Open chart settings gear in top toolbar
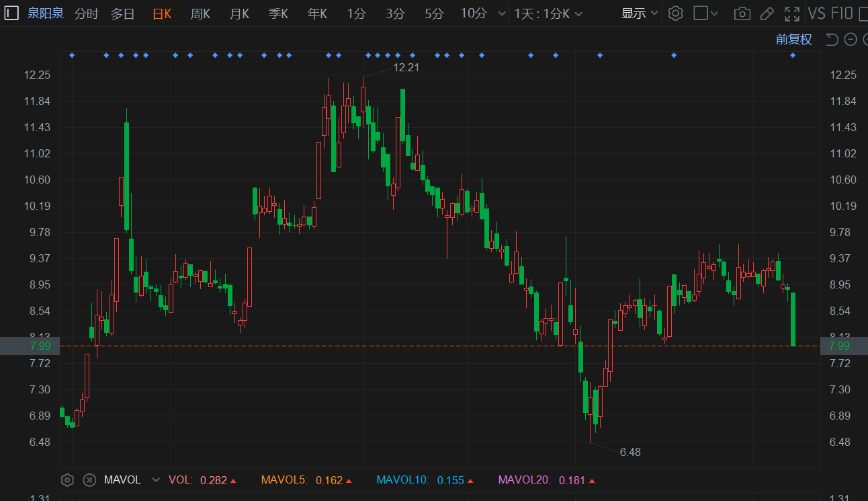The height and width of the screenshot is (501, 868). [676, 13]
